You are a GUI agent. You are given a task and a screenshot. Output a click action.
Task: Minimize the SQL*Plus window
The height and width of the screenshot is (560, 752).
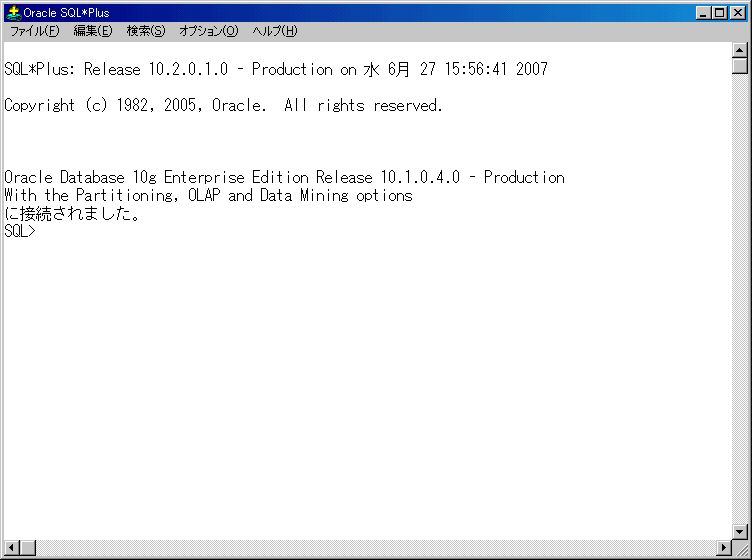(x=703, y=13)
